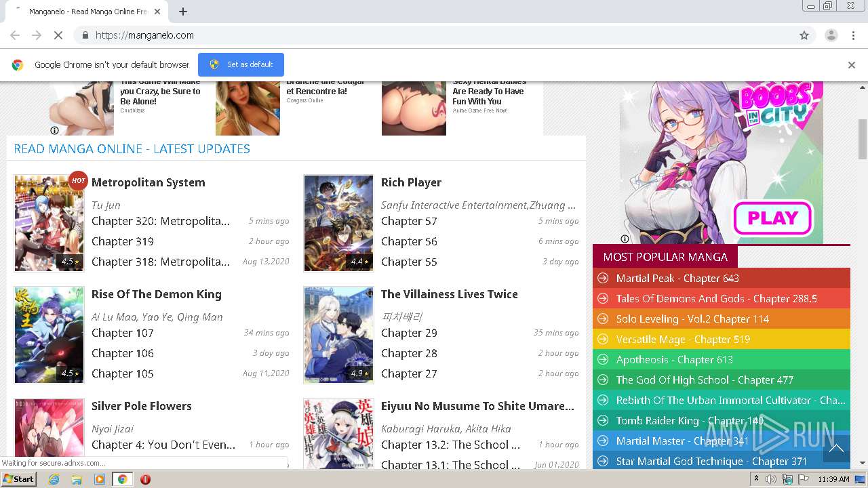Click arrow icon beside Martial Master
This screenshot has width=868, height=488.
click(602, 441)
